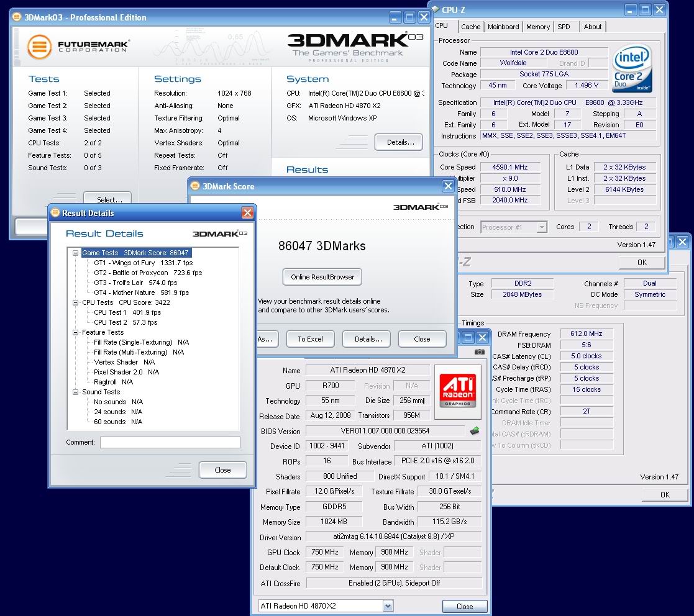Select the Fill Rate (Single-Texturing) row
The width and height of the screenshot is (694, 616).
click(141, 342)
